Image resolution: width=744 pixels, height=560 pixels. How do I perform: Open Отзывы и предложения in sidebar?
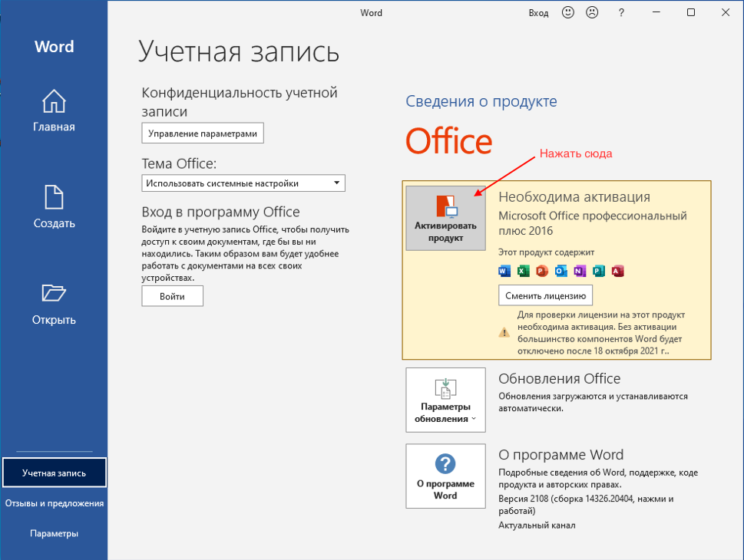click(54, 503)
